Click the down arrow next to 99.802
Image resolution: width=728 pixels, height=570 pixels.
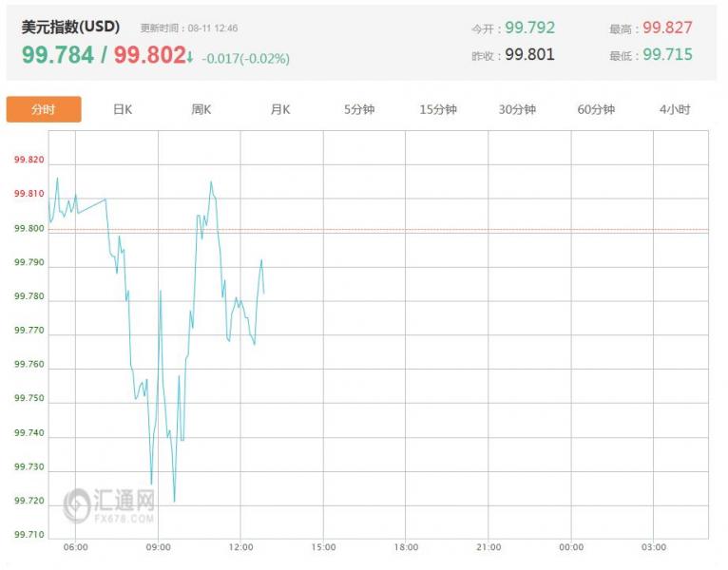click(x=189, y=57)
